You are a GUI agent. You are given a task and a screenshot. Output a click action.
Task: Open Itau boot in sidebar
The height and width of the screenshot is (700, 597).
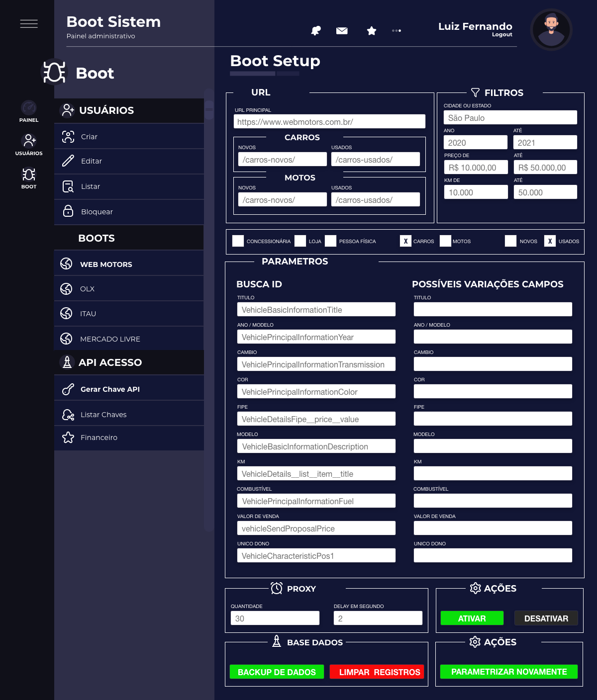click(129, 314)
